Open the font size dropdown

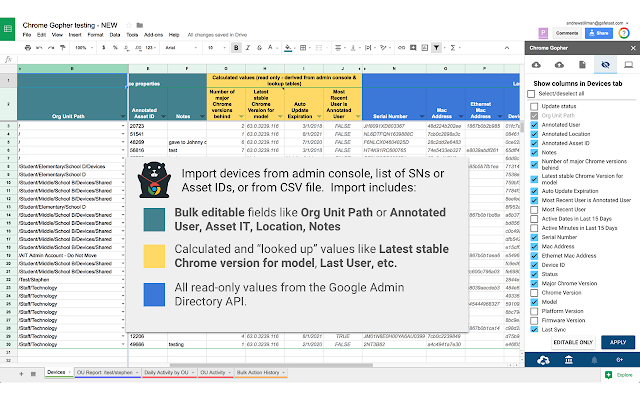[x=216, y=48]
